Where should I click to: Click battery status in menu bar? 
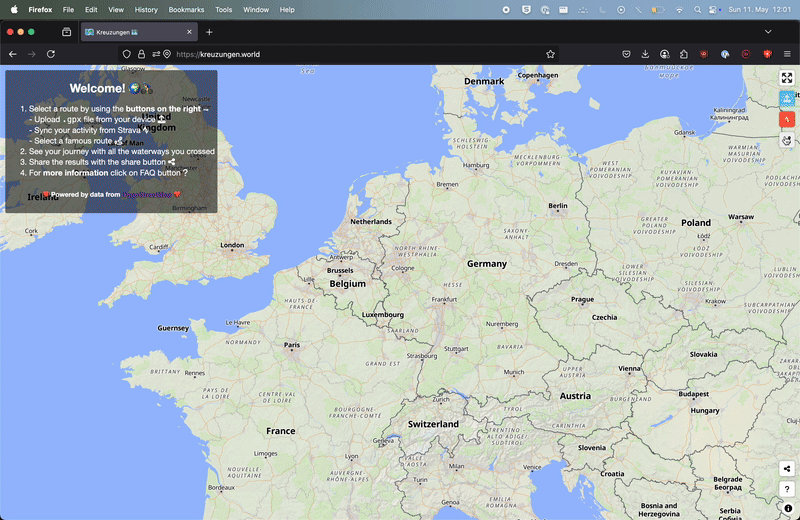[657, 10]
